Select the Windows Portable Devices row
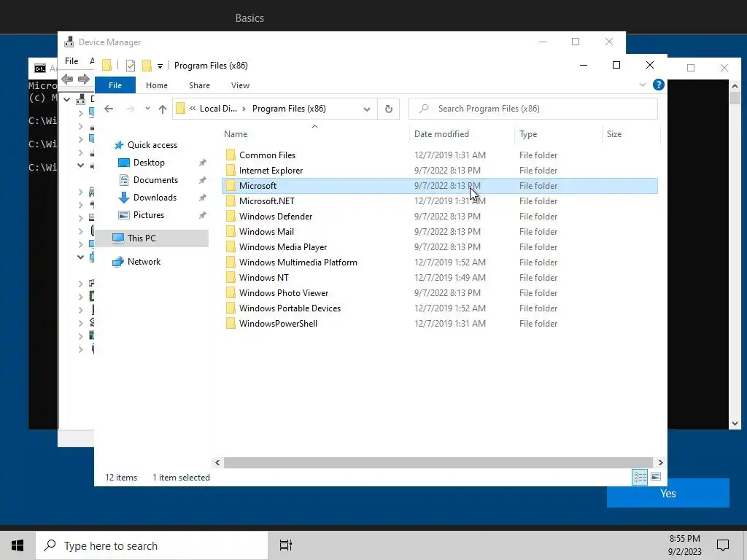The height and width of the screenshot is (560, 747). tap(440, 308)
